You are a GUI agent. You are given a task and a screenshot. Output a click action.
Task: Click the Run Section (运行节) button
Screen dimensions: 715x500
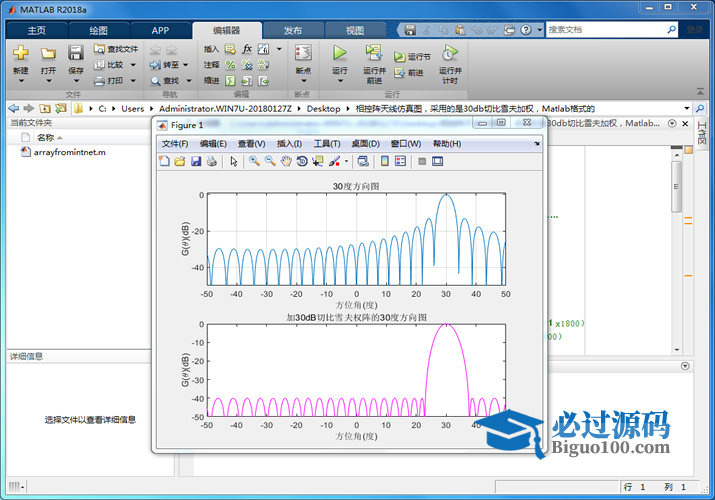pos(413,57)
